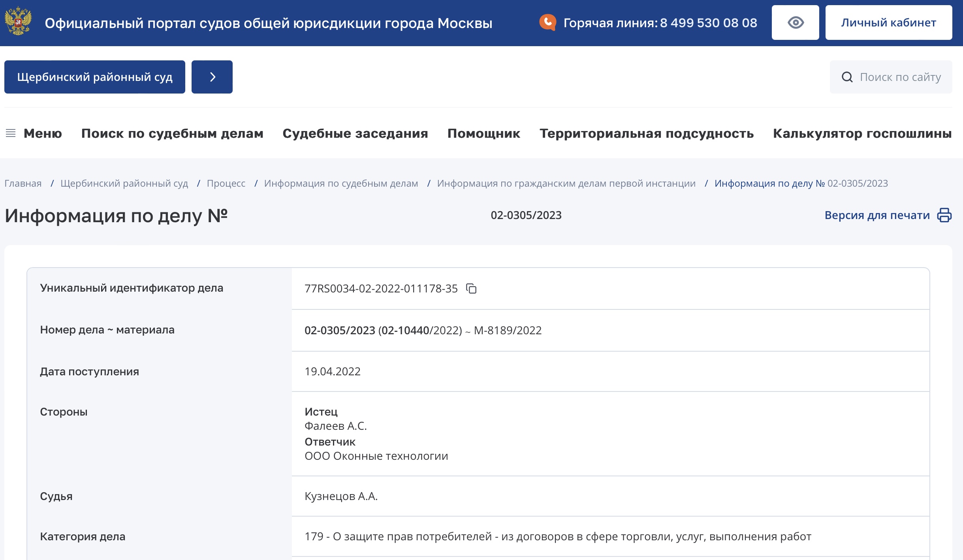Screen dimensions: 963x560
Task: Click the search magnifier icon
Action: [x=847, y=77]
